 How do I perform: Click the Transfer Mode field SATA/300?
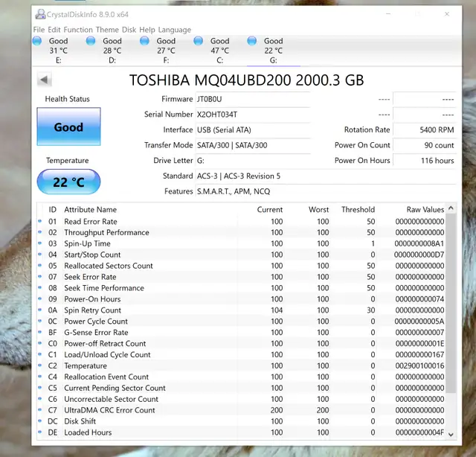(x=253, y=145)
